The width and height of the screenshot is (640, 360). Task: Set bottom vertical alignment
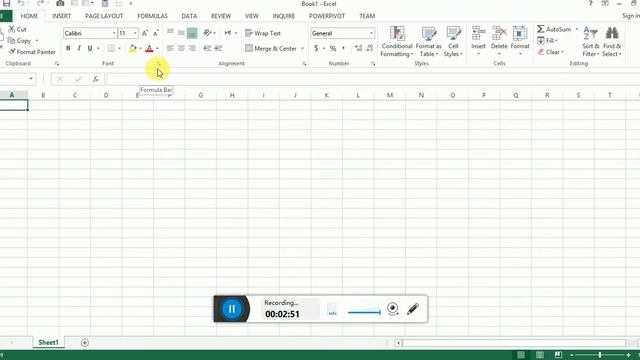[x=192, y=33]
